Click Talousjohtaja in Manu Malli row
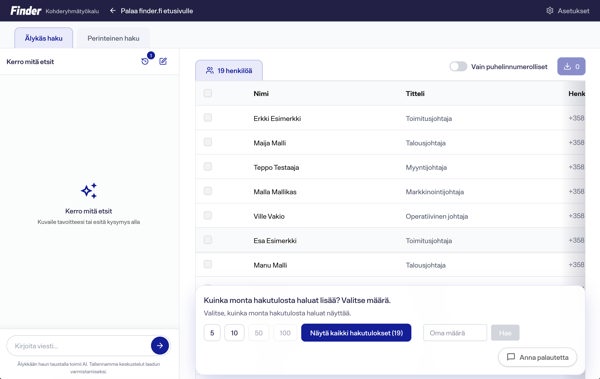The image size is (600, 379). [426, 265]
